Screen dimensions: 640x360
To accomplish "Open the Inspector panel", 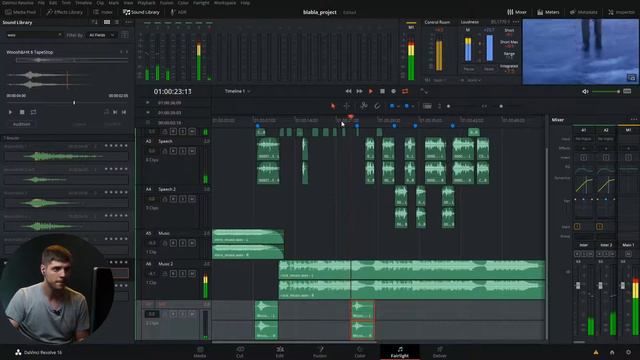I will 621,12.
